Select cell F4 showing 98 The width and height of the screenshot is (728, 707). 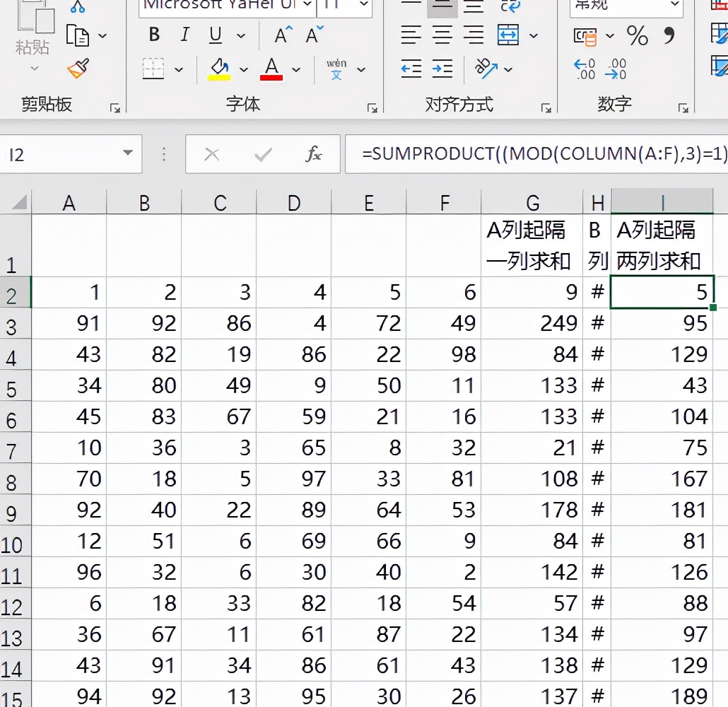click(x=443, y=354)
